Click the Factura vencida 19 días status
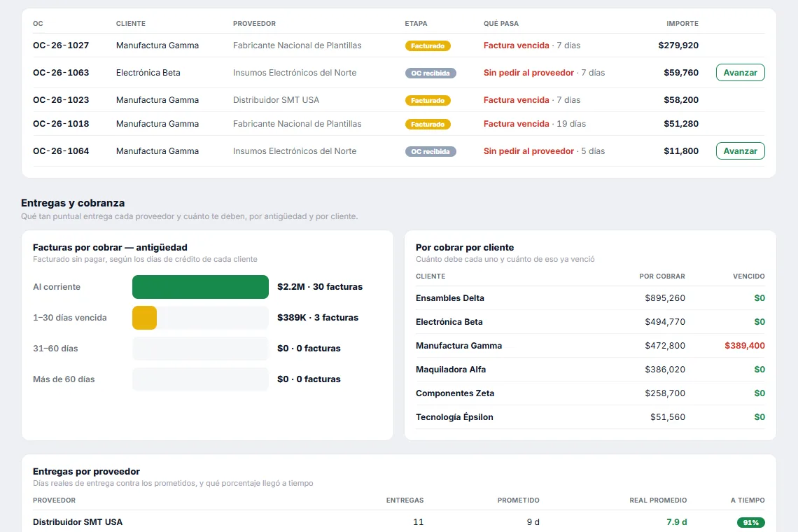 click(534, 124)
